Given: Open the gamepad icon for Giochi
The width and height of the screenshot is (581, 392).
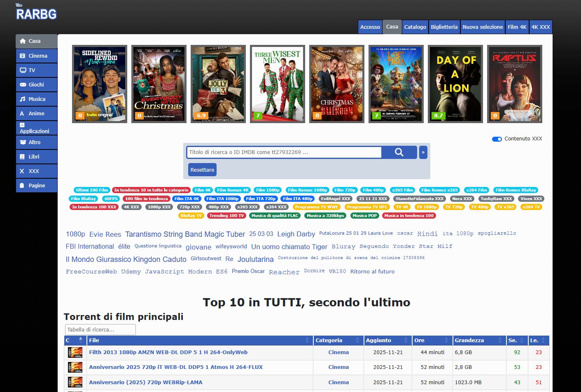Looking at the screenshot, I should (x=23, y=85).
